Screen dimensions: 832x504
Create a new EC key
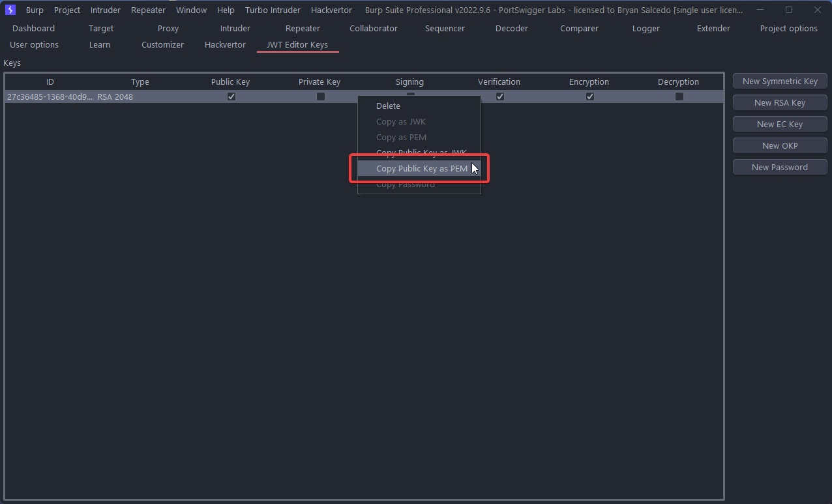[780, 124]
